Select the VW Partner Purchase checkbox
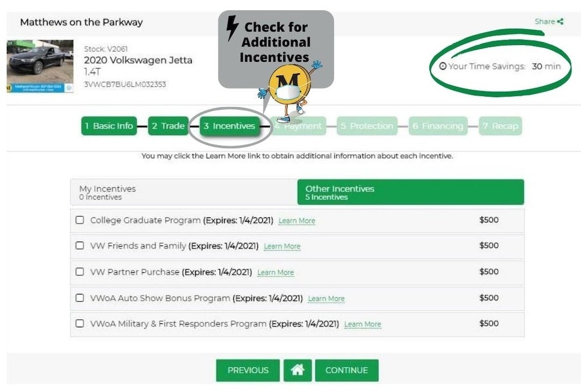 pyautogui.click(x=79, y=272)
